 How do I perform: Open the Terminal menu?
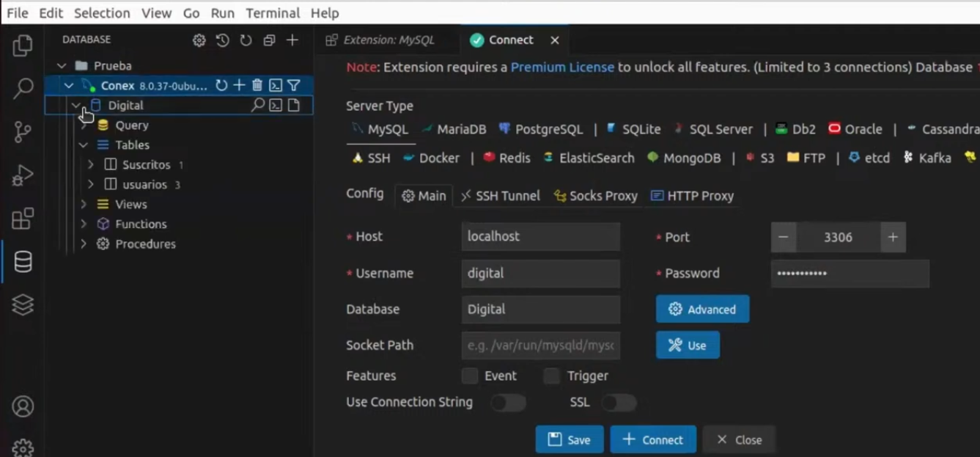click(x=273, y=13)
